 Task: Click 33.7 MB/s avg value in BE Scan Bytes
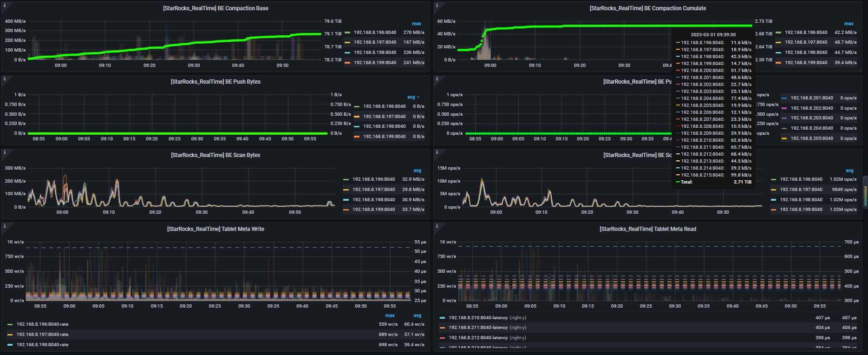click(x=413, y=210)
